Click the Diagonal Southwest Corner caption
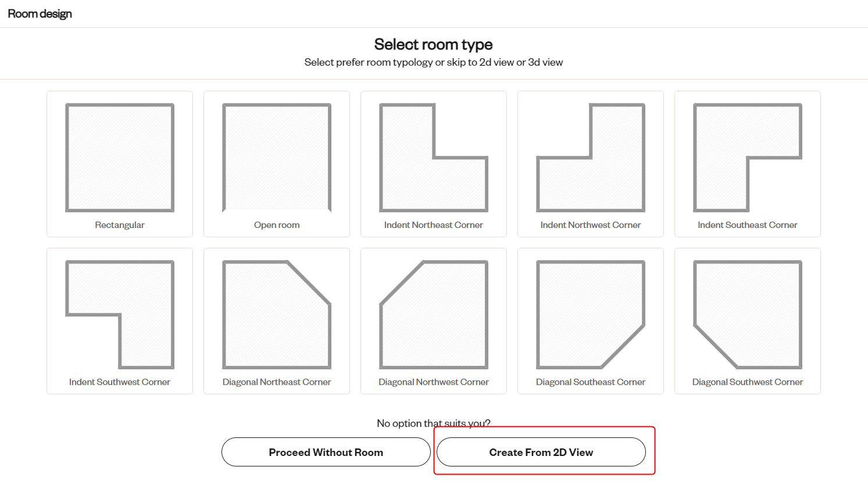The width and height of the screenshot is (868, 481). pyautogui.click(x=748, y=382)
